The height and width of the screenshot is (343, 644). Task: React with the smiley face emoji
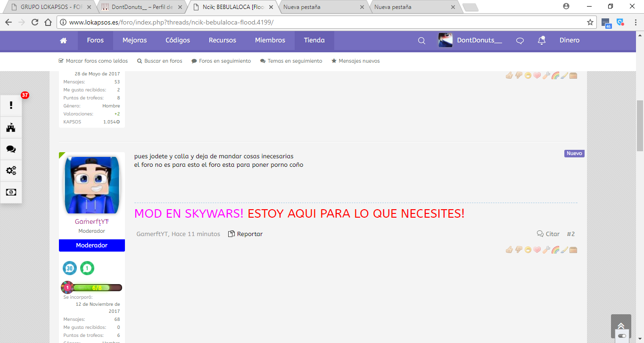tap(528, 250)
